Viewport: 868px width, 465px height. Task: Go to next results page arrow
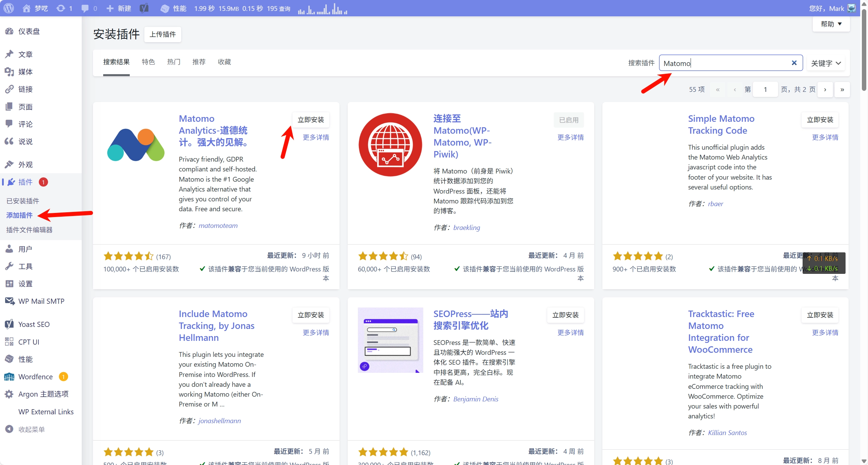(x=825, y=89)
